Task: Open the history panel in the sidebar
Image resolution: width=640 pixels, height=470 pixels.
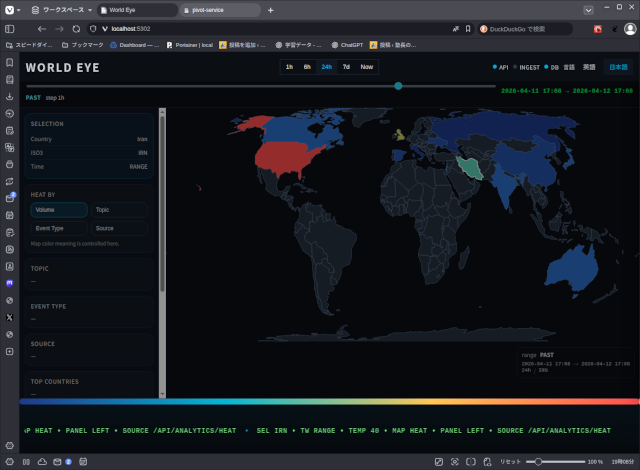Action: point(10,114)
